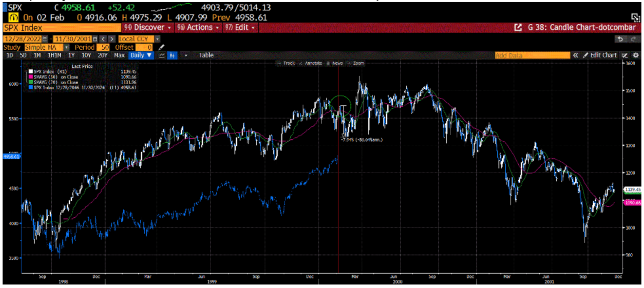The height and width of the screenshot is (288, 644).
Task: Open the Table view
Action: 208,55
